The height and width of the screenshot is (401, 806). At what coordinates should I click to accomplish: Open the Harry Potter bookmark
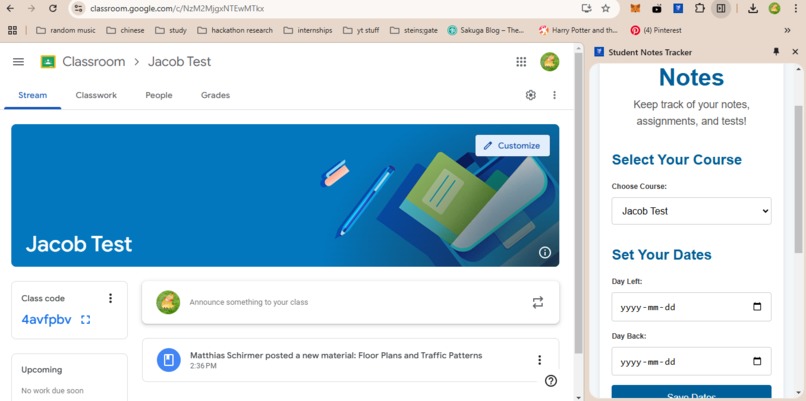click(x=578, y=30)
